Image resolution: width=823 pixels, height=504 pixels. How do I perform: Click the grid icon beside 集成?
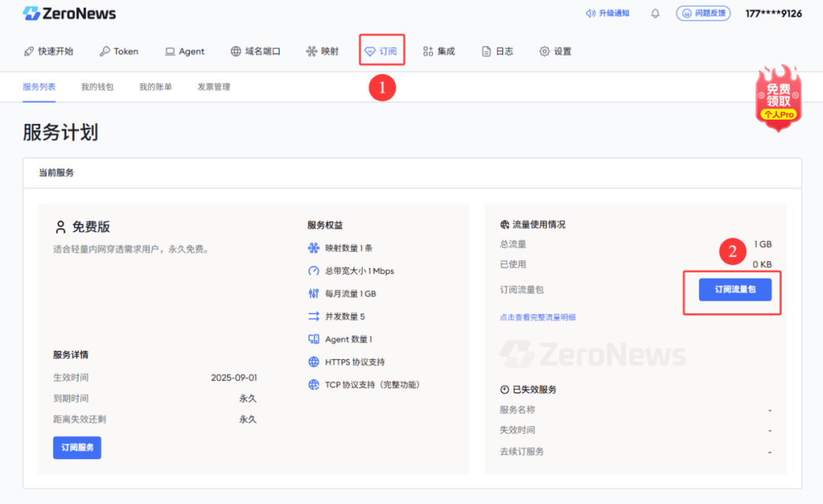point(428,52)
